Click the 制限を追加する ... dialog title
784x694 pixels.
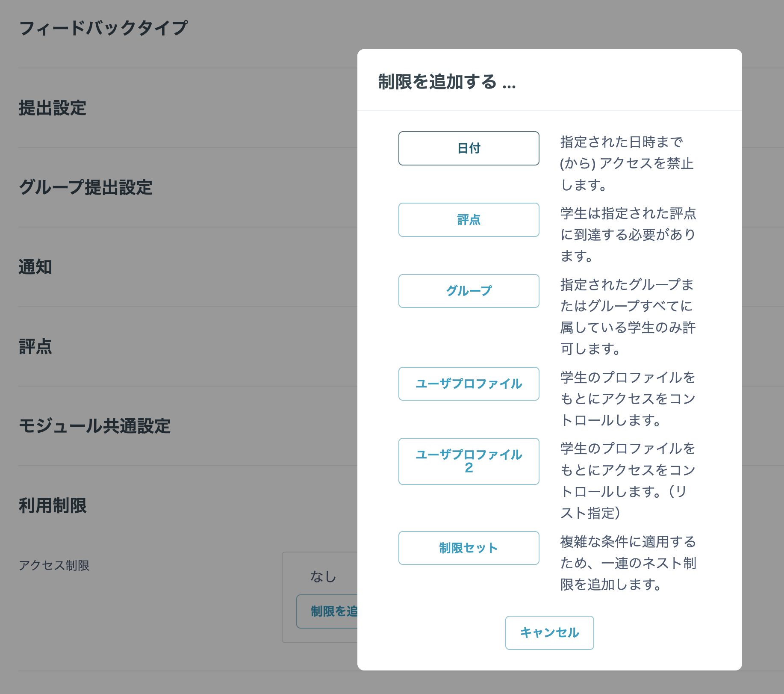(447, 82)
